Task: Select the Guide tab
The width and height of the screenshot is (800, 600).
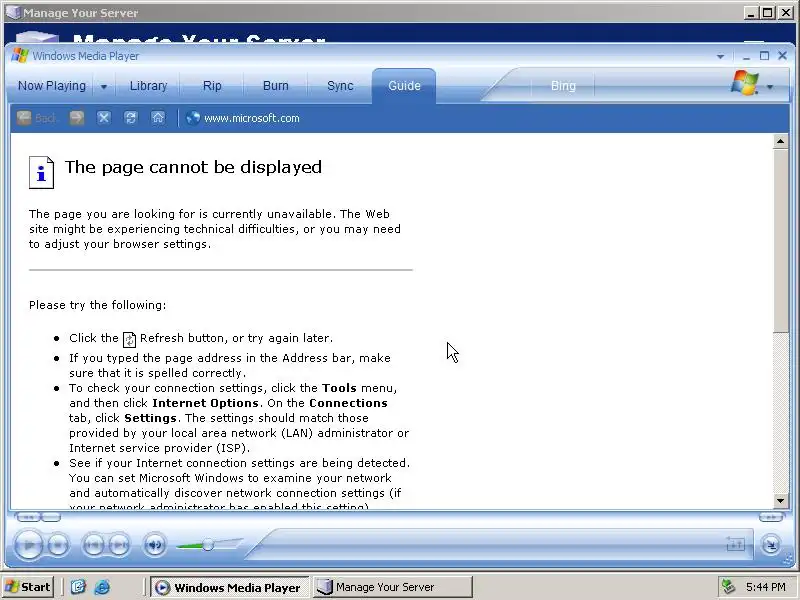Action: point(404,86)
